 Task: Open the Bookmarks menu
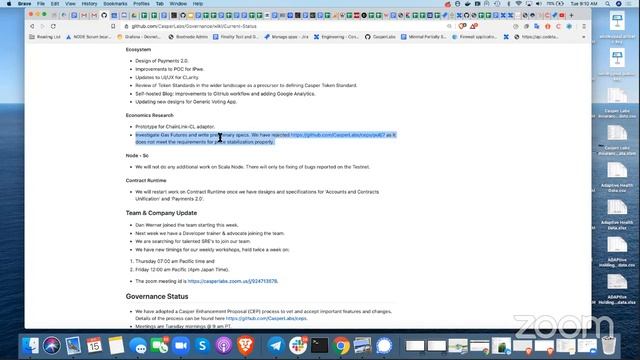tap(115, 4)
